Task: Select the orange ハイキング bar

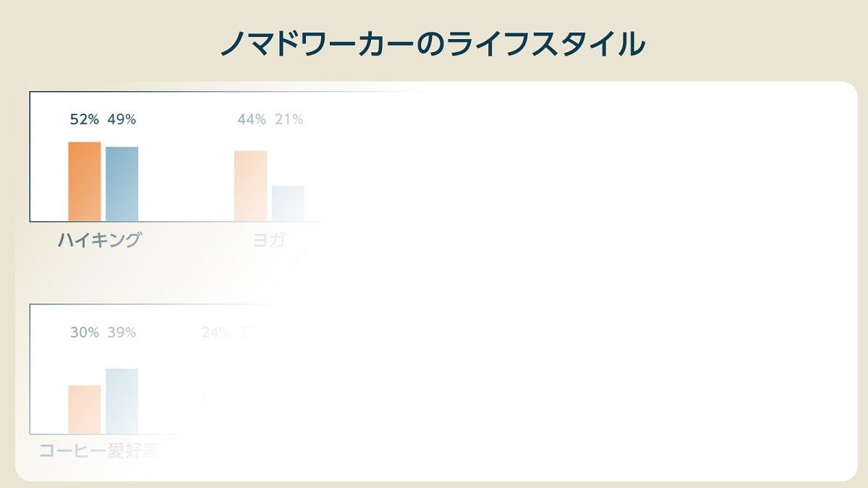Action: [x=85, y=181]
